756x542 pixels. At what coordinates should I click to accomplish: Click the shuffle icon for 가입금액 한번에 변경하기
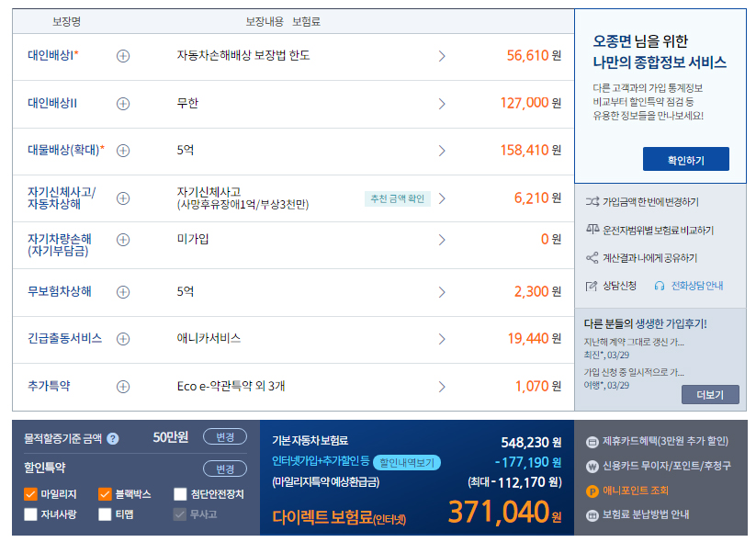592,201
